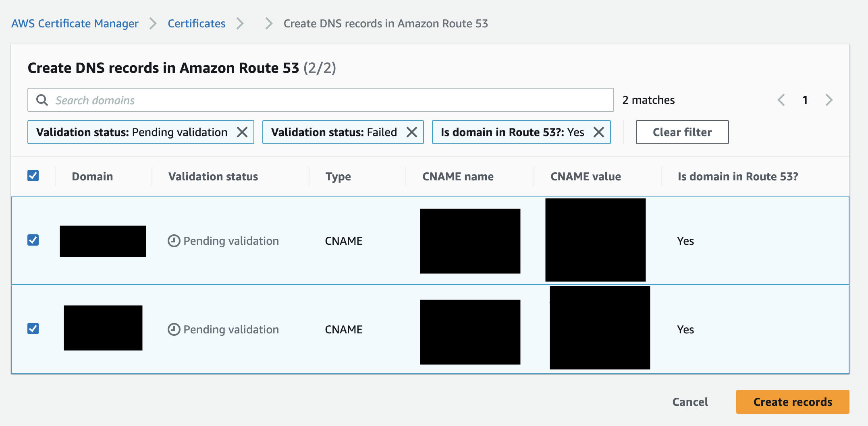Click the 2 matches count text
This screenshot has width=868, height=426.
point(648,100)
